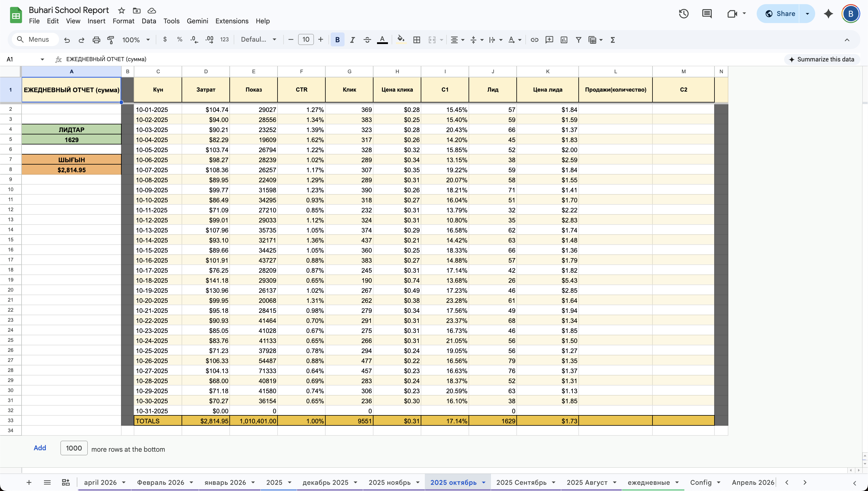868x491 pixels.
Task: Click the create a filter icon
Action: coord(579,40)
